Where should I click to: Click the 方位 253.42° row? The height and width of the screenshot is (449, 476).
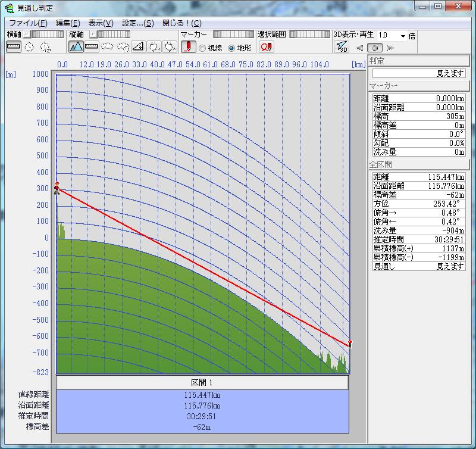click(x=419, y=204)
